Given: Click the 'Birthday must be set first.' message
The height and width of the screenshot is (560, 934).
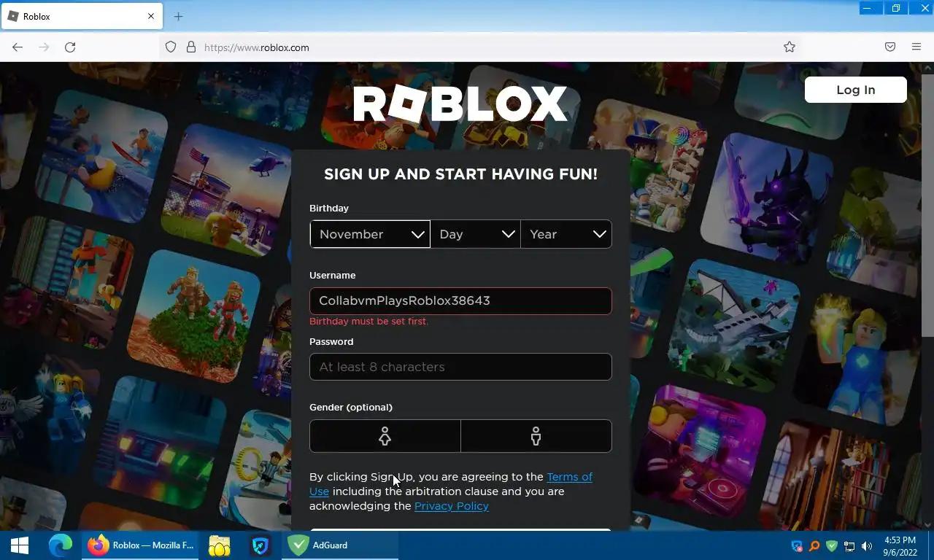Looking at the screenshot, I should (x=369, y=322).
